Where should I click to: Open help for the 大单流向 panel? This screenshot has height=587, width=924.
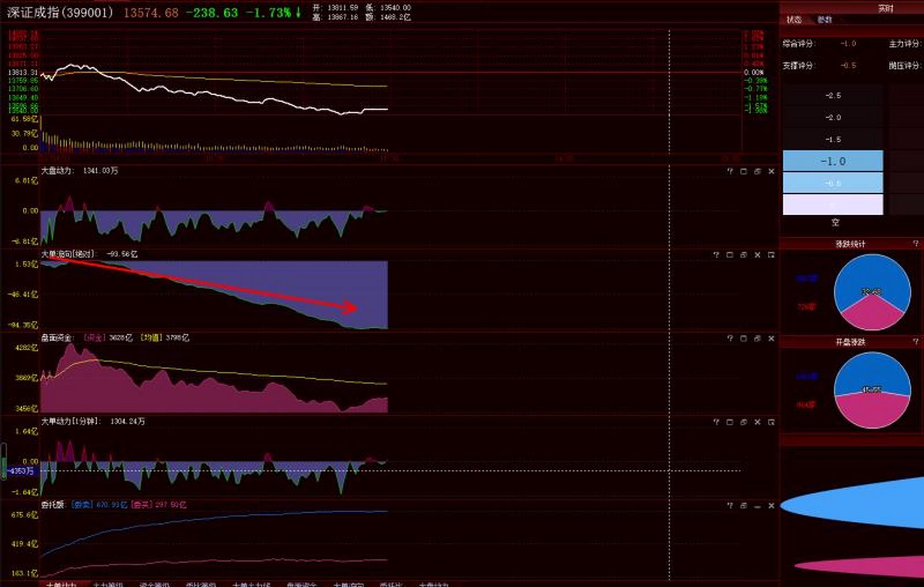[x=716, y=255]
